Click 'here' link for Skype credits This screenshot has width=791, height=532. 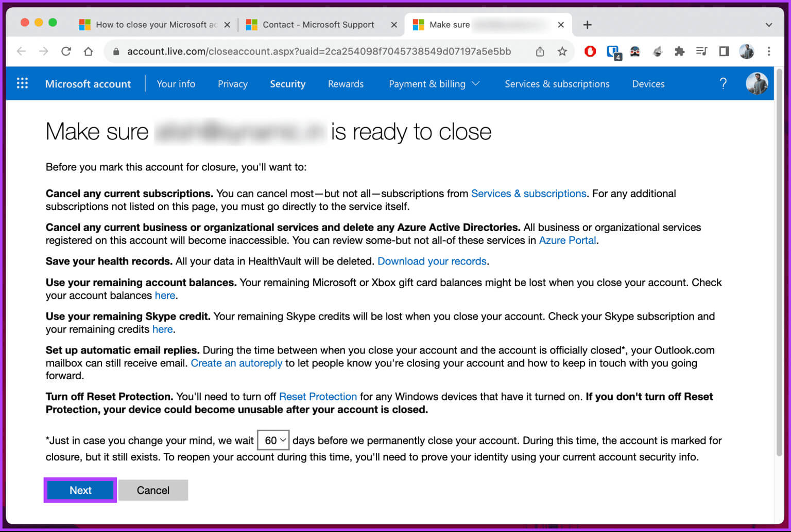163,329
